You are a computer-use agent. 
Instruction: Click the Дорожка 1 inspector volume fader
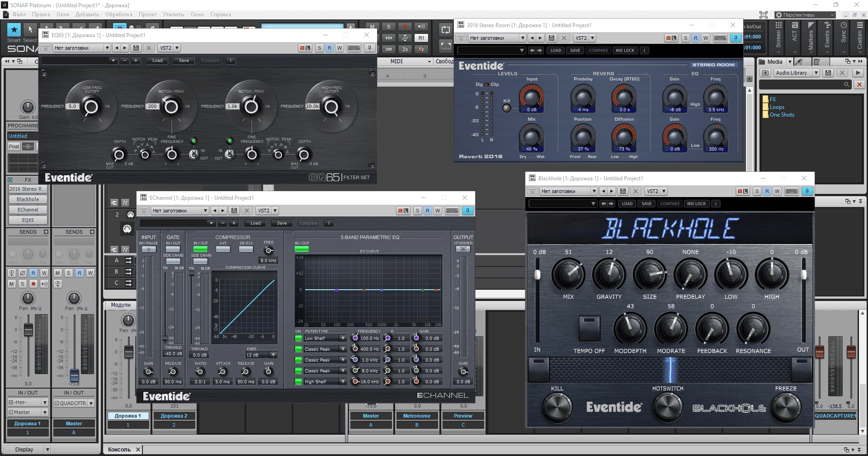click(28, 330)
